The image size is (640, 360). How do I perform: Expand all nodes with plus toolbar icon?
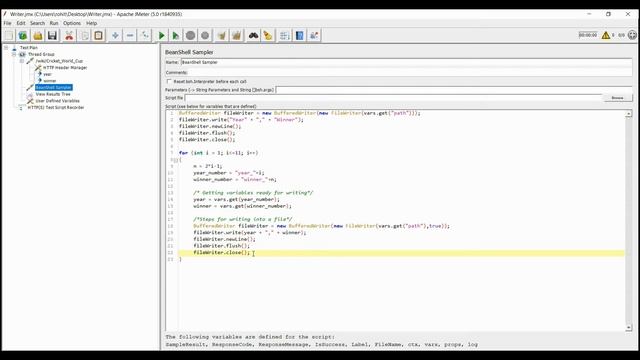[x=115, y=36]
